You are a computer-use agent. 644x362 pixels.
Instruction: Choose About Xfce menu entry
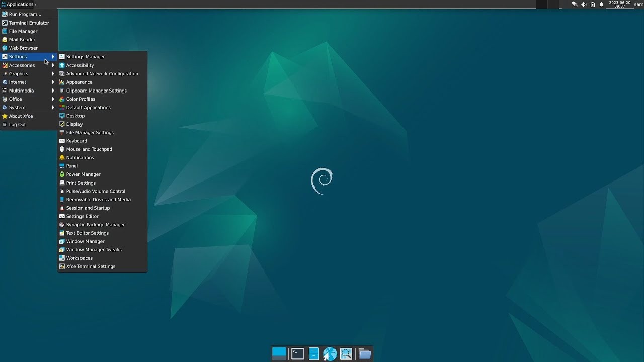click(x=29, y=116)
